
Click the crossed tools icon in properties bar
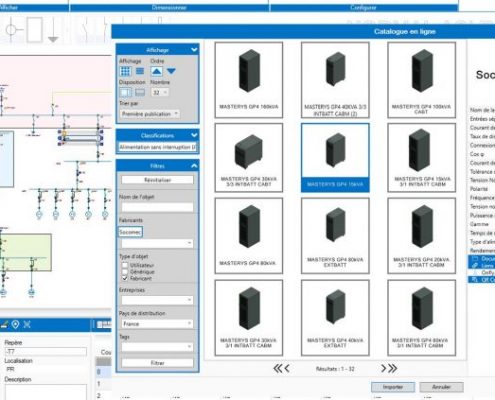[x=27, y=324]
